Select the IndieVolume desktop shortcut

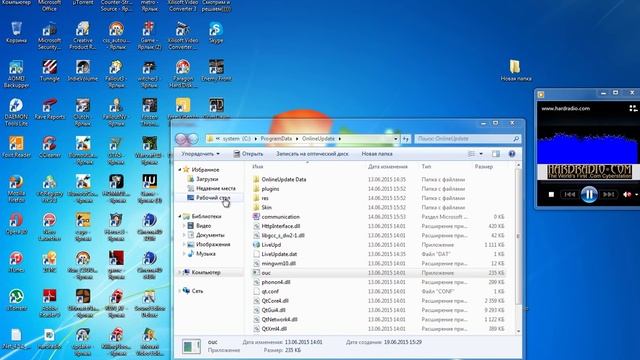pos(83,71)
